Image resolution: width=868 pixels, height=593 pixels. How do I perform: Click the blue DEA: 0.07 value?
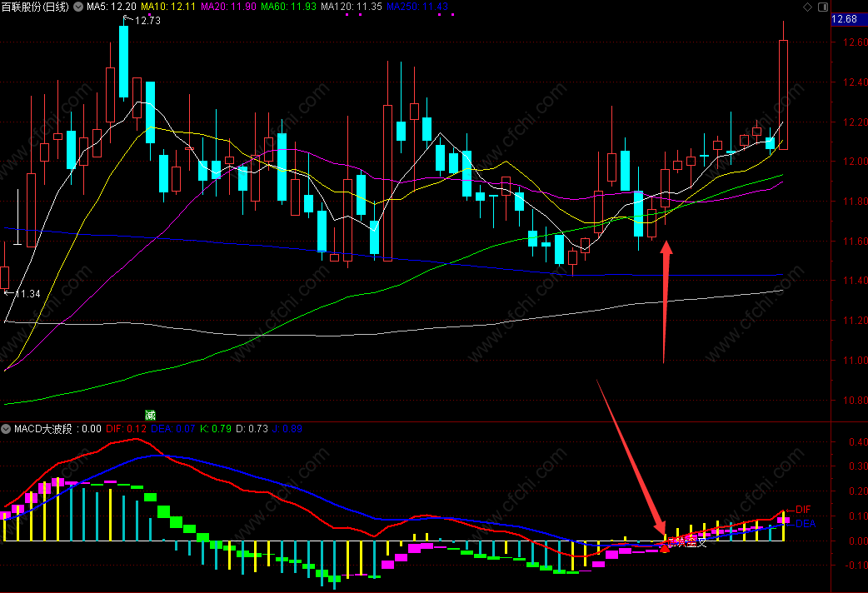pos(172,429)
